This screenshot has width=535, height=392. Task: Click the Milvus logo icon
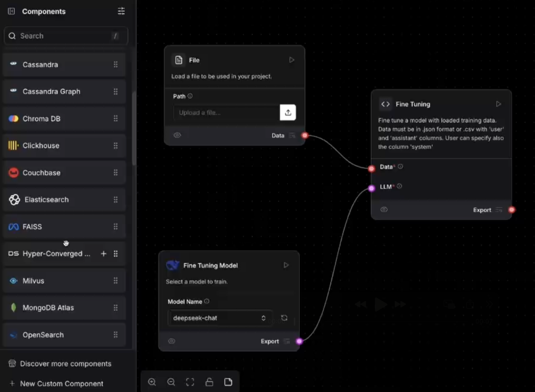[14, 281]
